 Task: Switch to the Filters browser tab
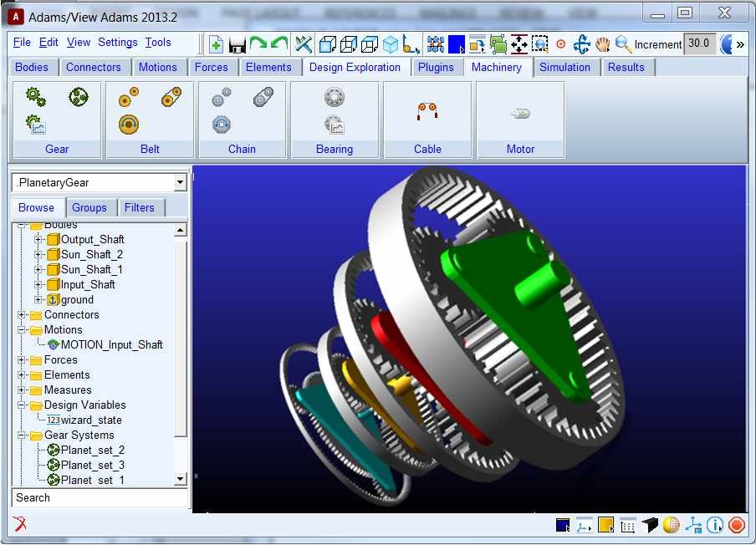coord(140,207)
